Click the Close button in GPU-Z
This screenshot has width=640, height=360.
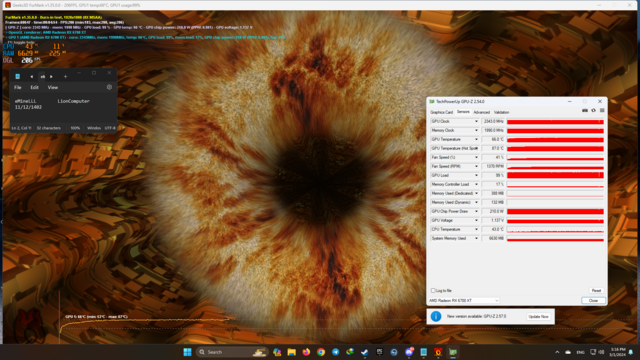[x=593, y=300]
